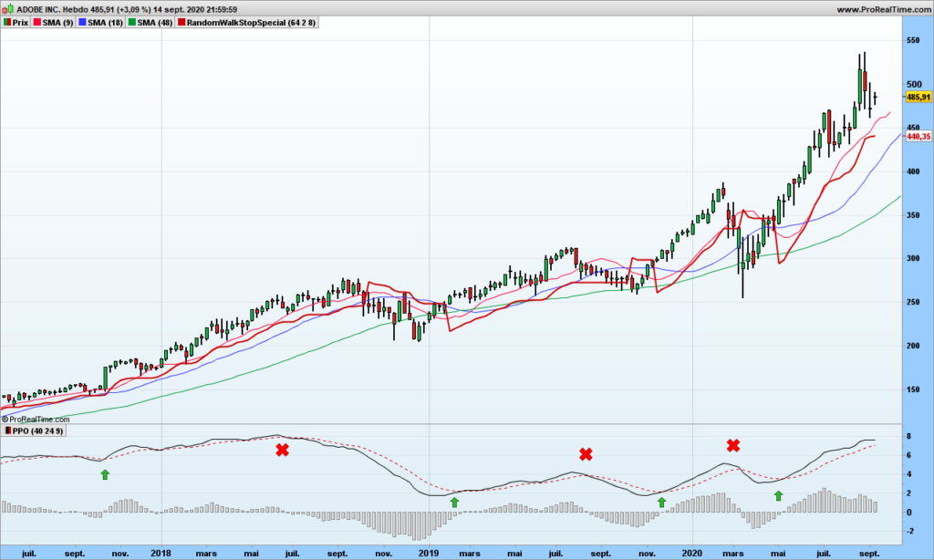Viewport: 934px width, 560px height.
Task: Click the yellow 485,91 current price tag
Action: (918, 97)
